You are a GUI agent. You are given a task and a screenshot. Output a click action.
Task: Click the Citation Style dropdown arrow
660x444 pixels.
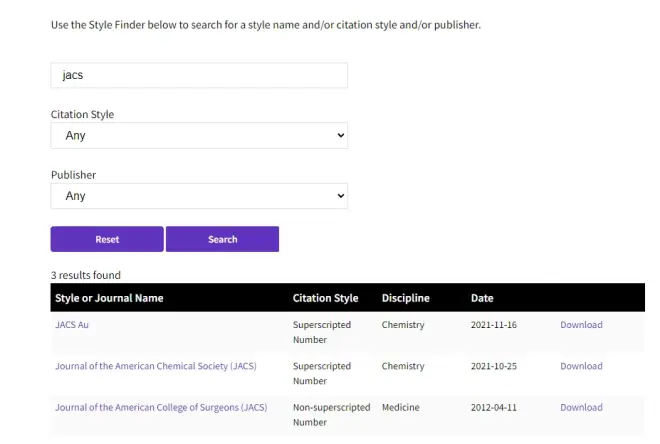tap(341, 136)
